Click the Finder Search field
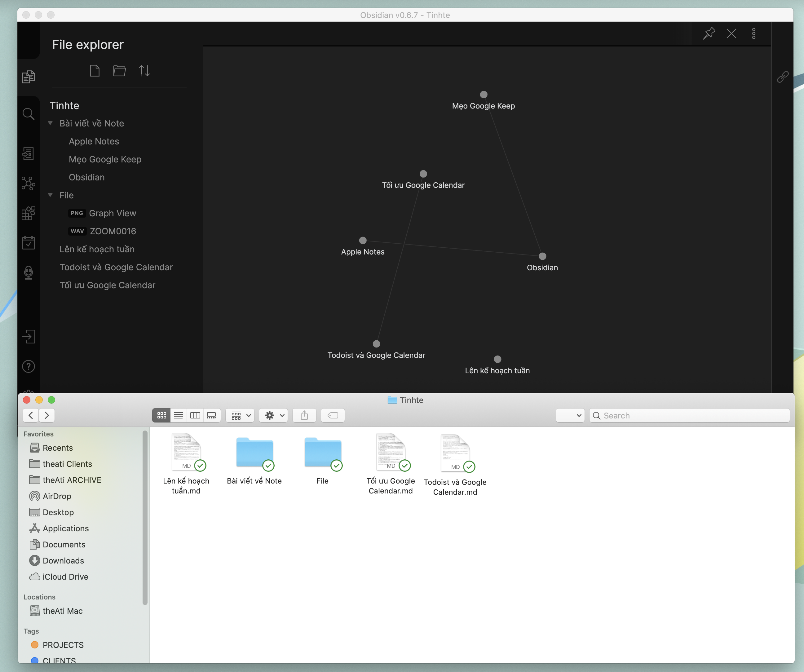This screenshot has width=804, height=672. (693, 415)
